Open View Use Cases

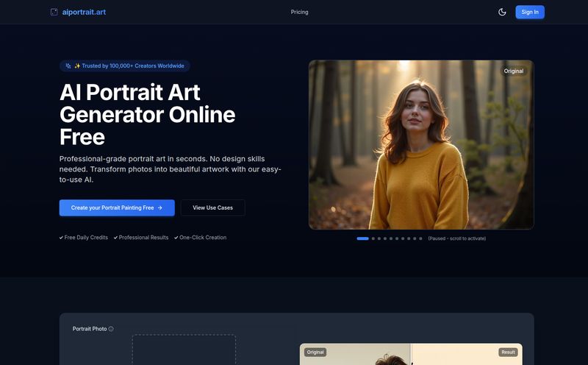click(212, 208)
